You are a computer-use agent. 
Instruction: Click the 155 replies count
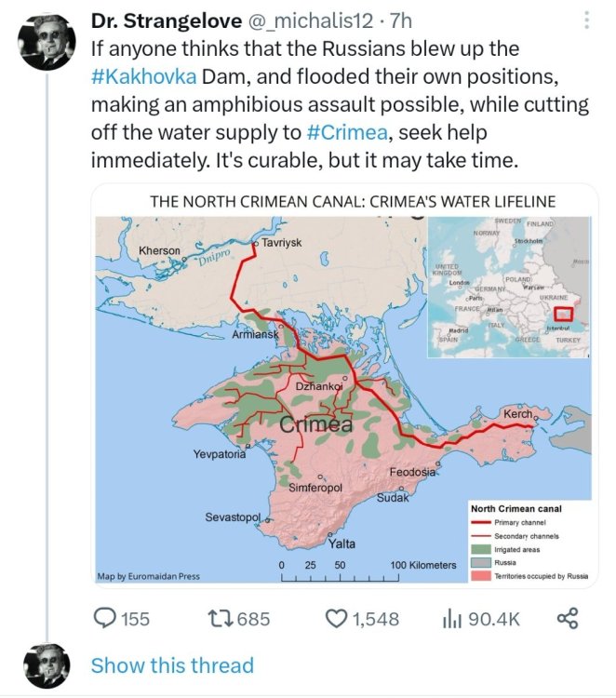(x=136, y=619)
